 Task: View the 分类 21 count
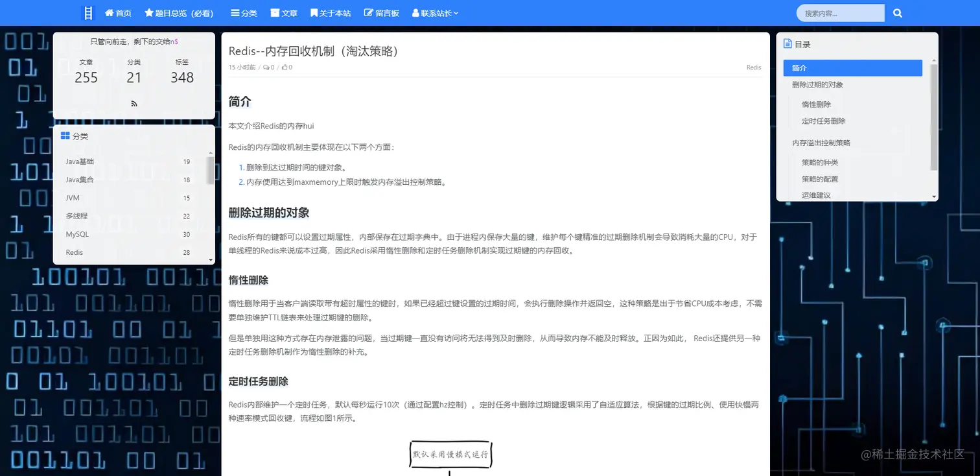point(134,72)
